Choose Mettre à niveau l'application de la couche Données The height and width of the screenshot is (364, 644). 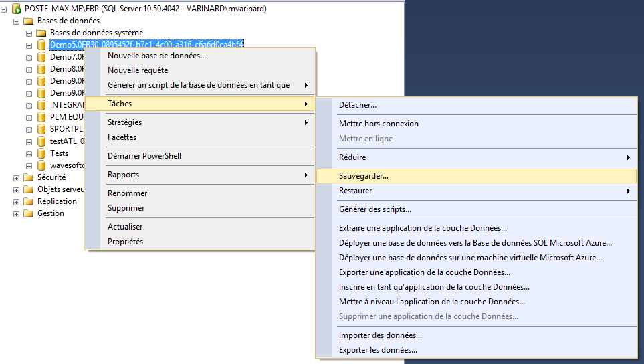tap(476, 302)
